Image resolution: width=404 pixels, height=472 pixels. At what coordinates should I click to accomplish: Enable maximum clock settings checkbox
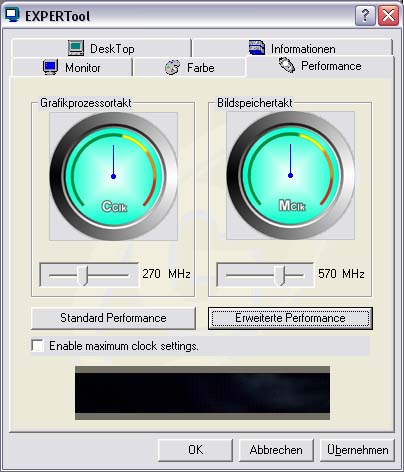tap(37, 345)
